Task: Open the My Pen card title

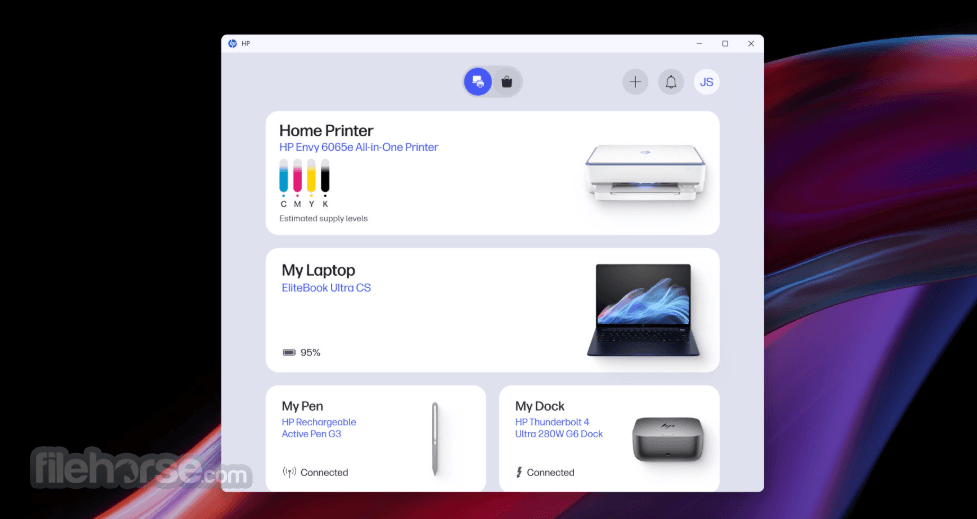Action: [x=302, y=406]
